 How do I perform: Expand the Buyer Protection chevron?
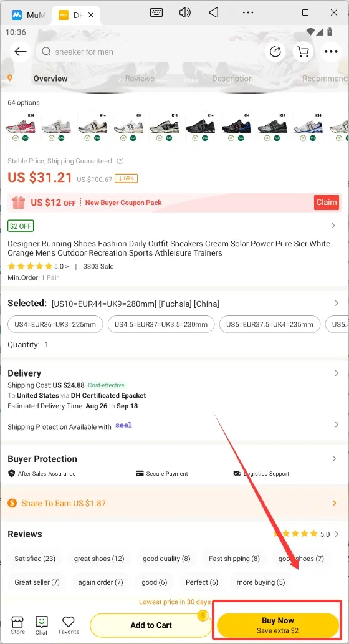[334, 458]
